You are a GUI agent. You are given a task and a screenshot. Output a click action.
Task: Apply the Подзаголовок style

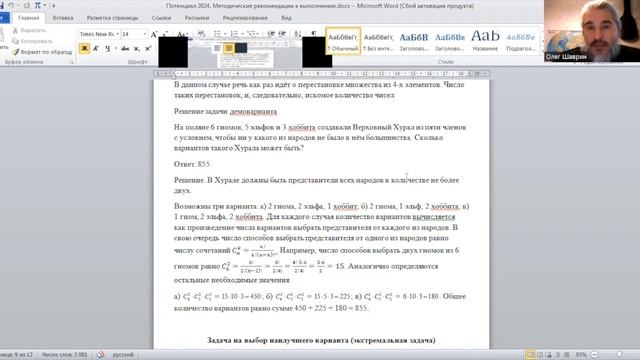[520, 41]
